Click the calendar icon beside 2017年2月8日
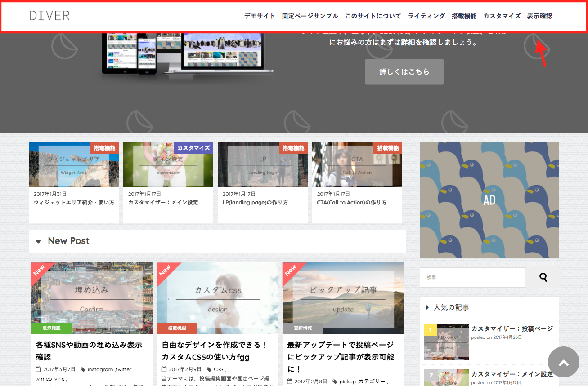The height and width of the screenshot is (386, 588). tap(290, 382)
